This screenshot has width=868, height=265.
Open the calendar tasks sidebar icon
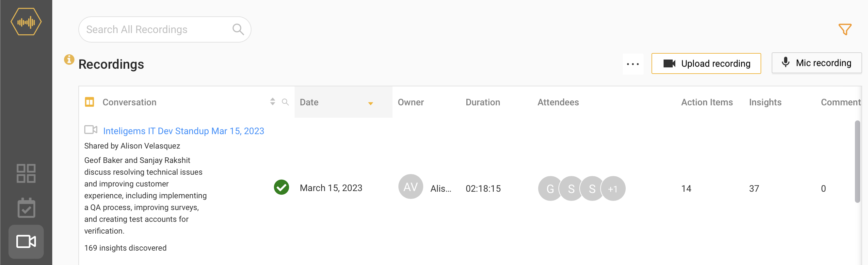tap(26, 208)
